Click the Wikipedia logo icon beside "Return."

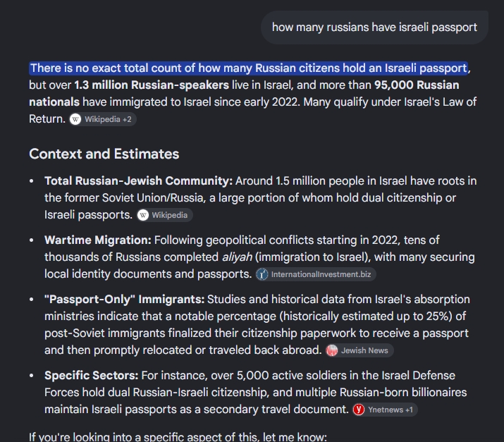point(75,120)
